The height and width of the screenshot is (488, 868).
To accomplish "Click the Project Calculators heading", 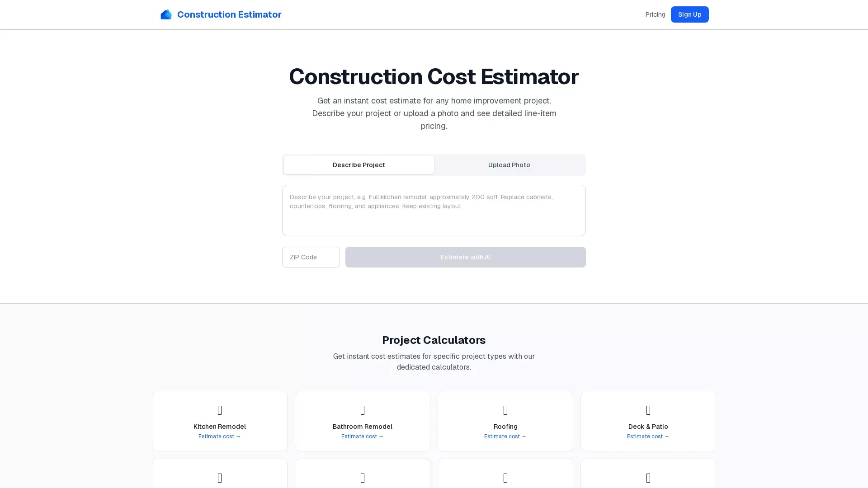I will 434,340.
